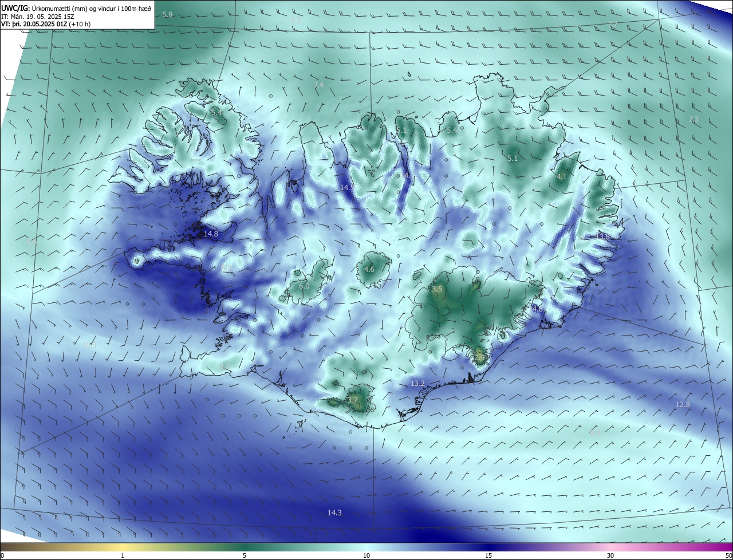Click the colorbar tick labeled 1
733x560 pixels.
pos(123,555)
